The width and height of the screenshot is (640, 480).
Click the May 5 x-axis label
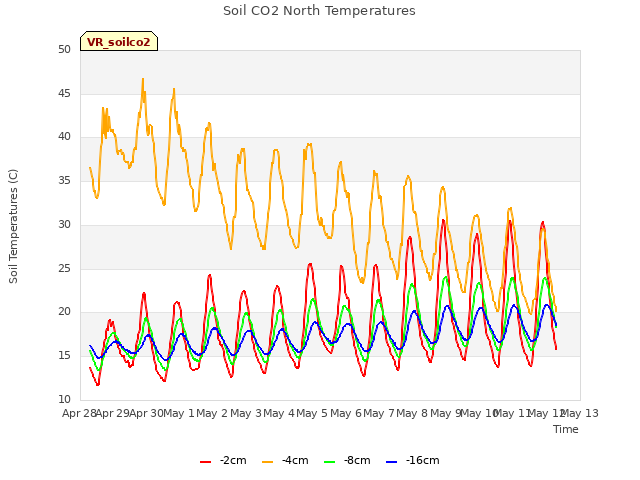click(312, 413)
